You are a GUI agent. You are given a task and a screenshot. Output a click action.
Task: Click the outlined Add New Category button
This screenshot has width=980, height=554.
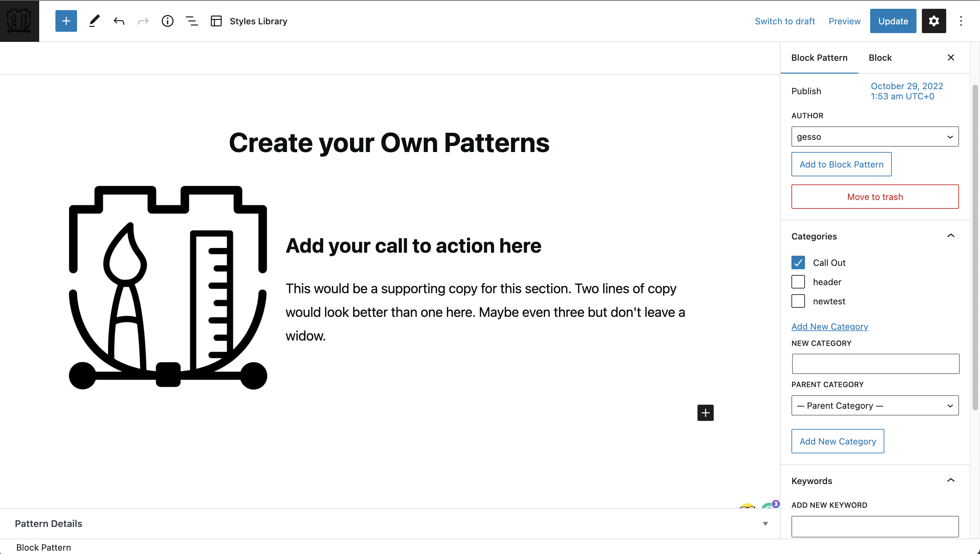(838, 442)
